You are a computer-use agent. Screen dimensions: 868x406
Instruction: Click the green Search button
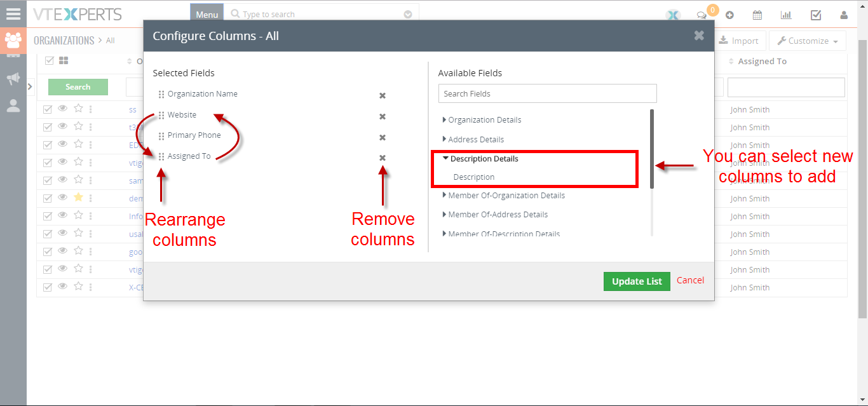pos(78,87)
